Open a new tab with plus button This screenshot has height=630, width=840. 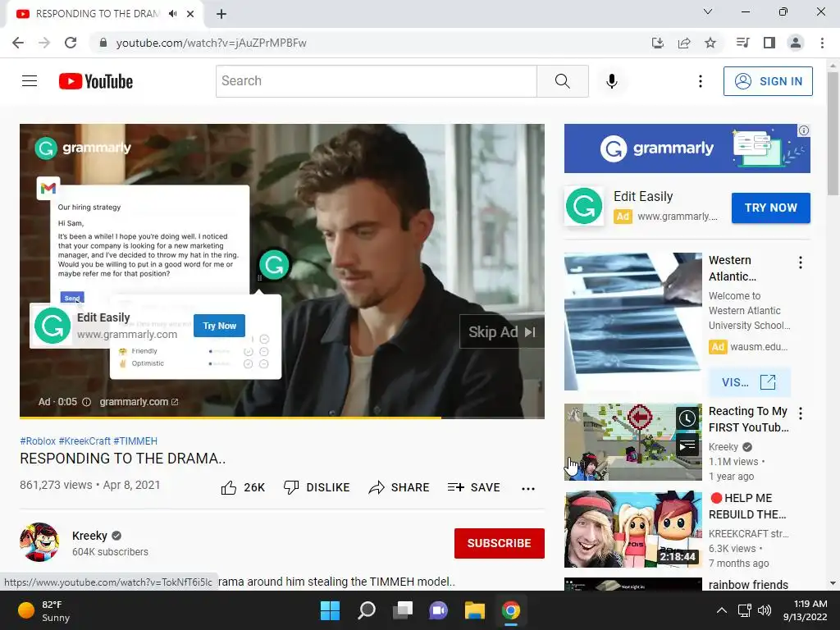(221, 14)
